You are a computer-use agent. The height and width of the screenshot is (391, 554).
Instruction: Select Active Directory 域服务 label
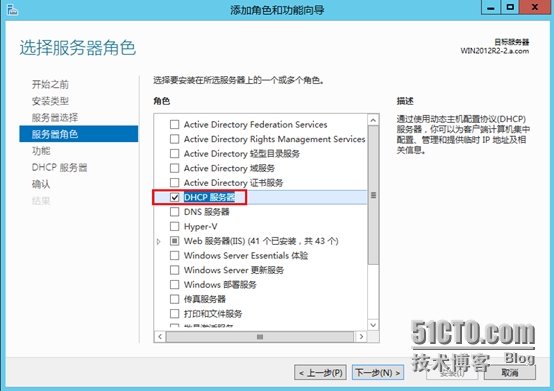229,168
